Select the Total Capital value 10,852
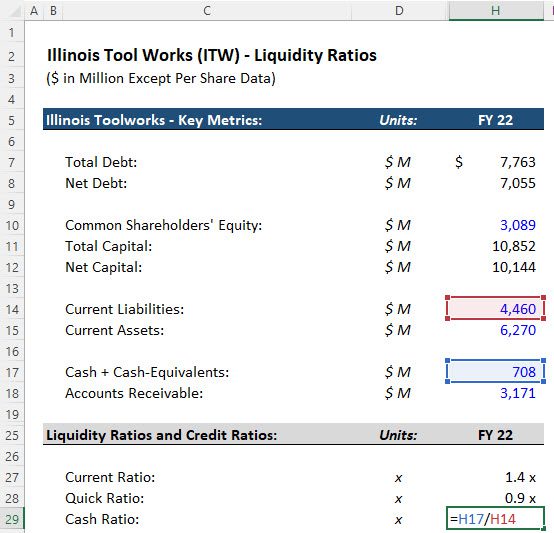Screen dimensions: 554x533 click(514, 246)
